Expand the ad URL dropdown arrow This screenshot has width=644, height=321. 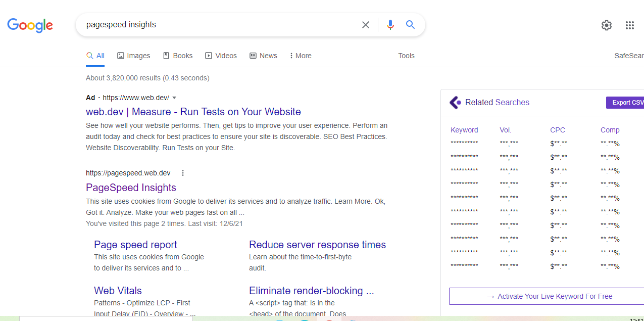tap(174, 98)
